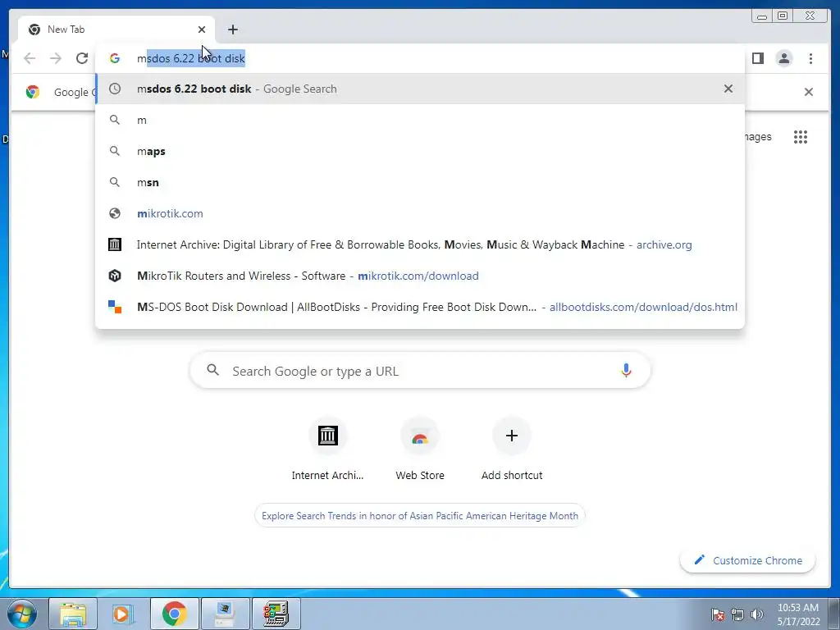Select msdos 6.22 boot disk Google Search suggestion

pos(420,89)
